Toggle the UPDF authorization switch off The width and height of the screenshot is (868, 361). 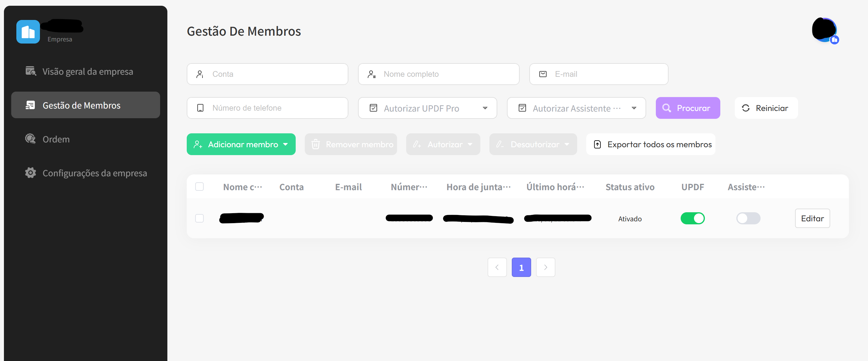tap(692, 218)
